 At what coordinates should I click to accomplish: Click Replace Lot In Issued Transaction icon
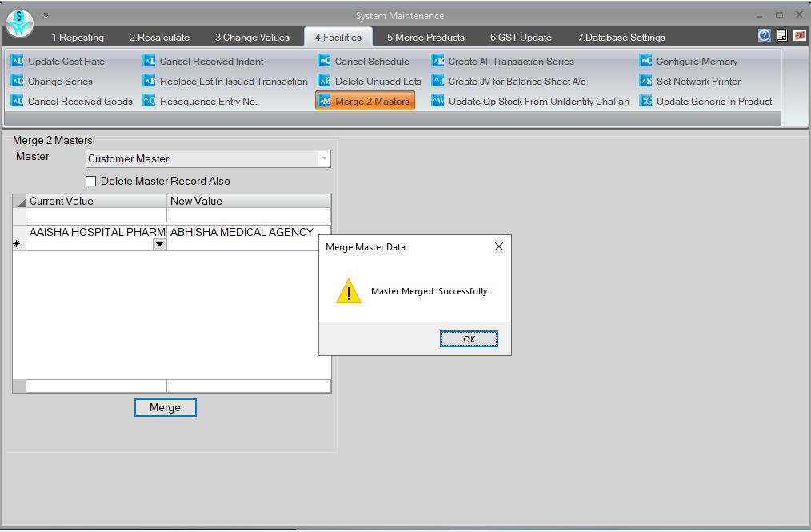150,82
